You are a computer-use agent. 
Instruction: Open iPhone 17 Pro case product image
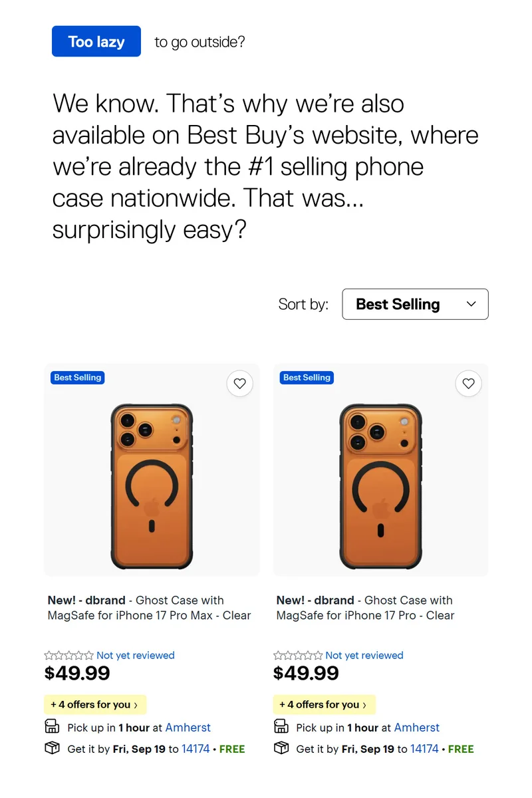tap(380, 485)
